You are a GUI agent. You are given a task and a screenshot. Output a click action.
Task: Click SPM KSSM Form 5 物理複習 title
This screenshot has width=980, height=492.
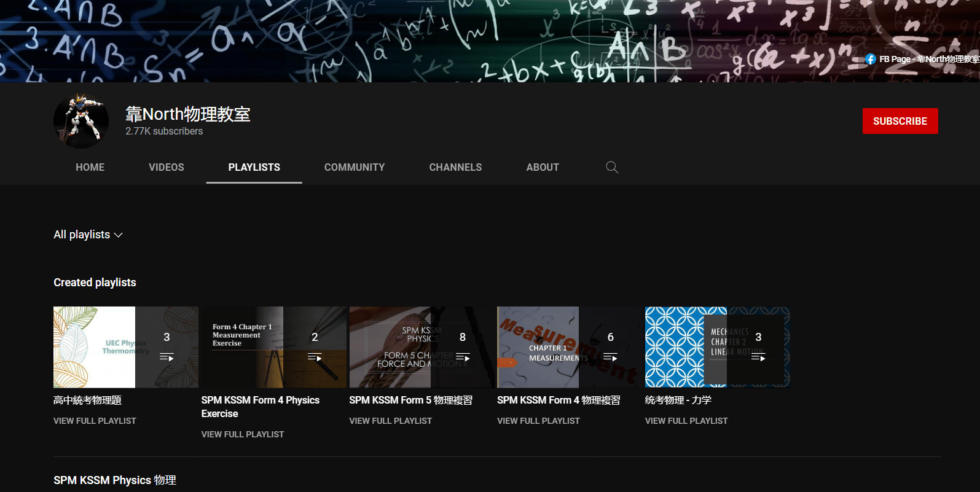411,400
